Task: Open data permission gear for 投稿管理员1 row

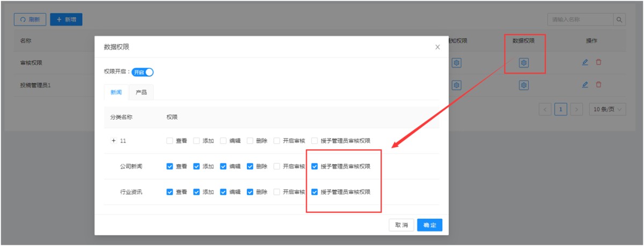Action: point(524,85)
